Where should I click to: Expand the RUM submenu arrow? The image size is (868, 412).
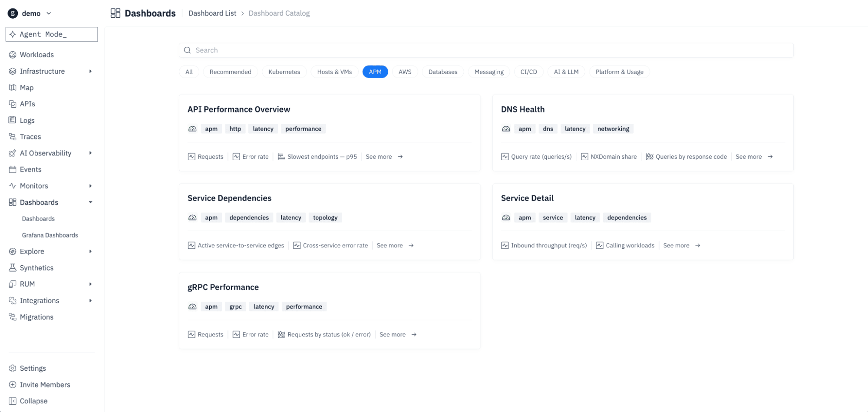(90, 284)
